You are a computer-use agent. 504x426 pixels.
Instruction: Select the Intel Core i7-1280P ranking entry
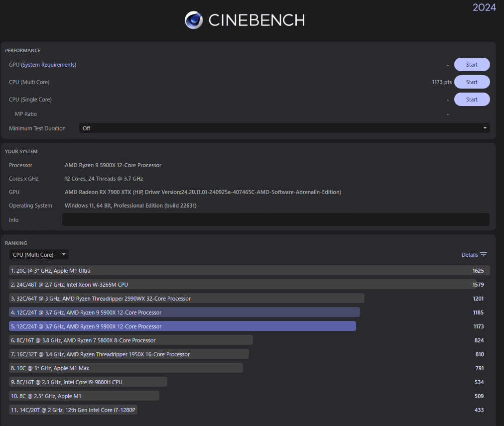pos(74,410)
